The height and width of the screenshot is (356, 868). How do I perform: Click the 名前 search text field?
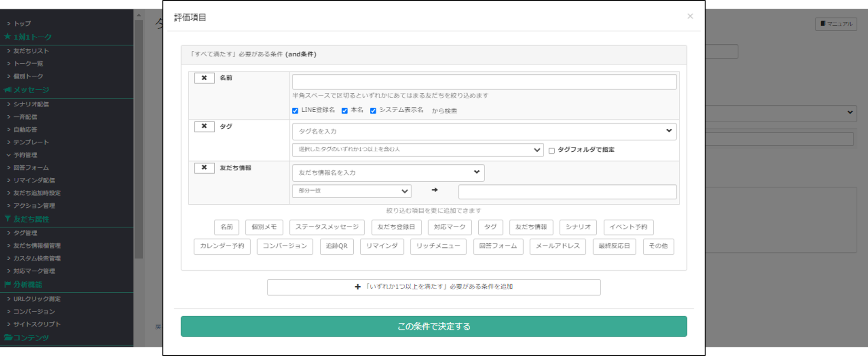[x=484, y=82]
